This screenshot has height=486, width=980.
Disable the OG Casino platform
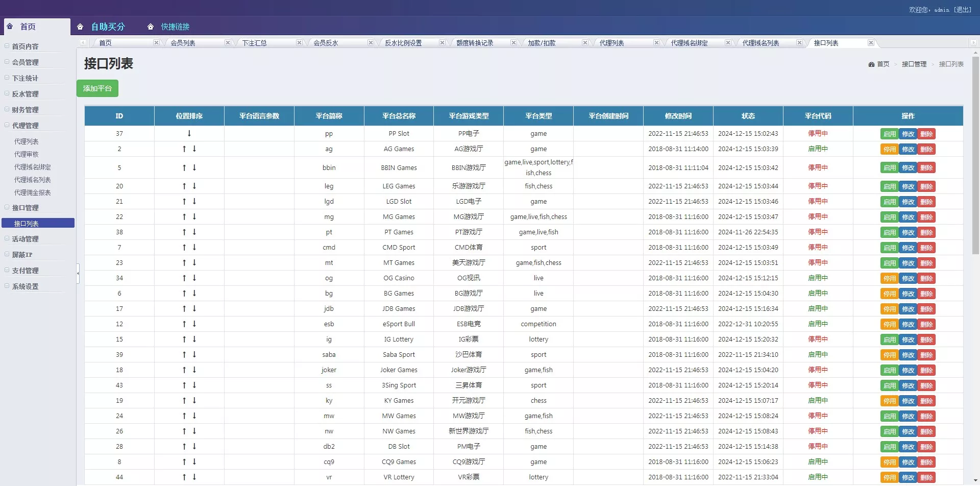[x=889, y=279]
